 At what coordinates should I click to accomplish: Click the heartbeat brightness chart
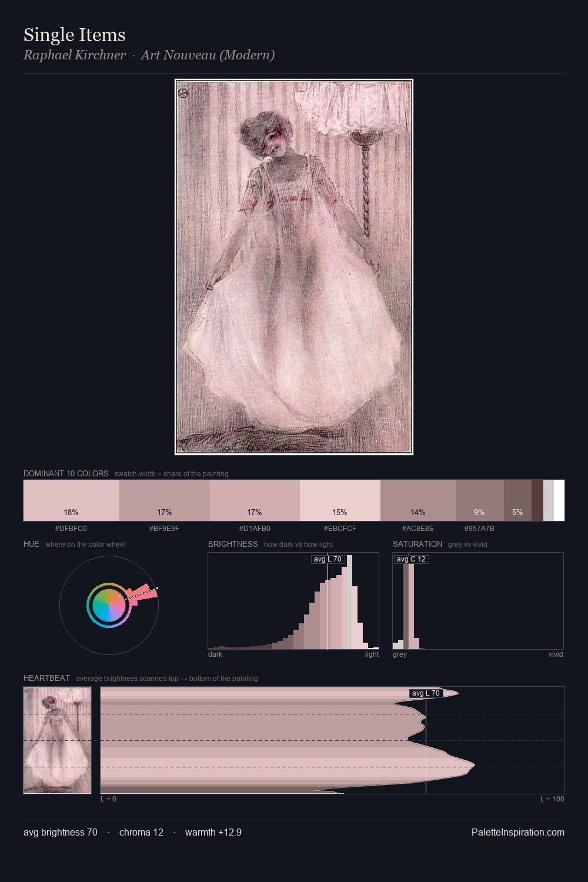click(332, 740)
